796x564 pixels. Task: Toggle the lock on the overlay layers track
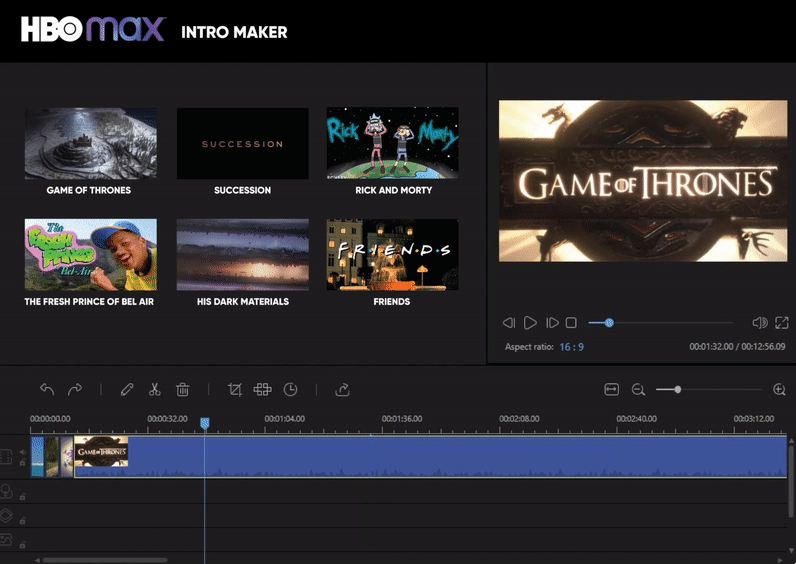(x=22, y=520)
